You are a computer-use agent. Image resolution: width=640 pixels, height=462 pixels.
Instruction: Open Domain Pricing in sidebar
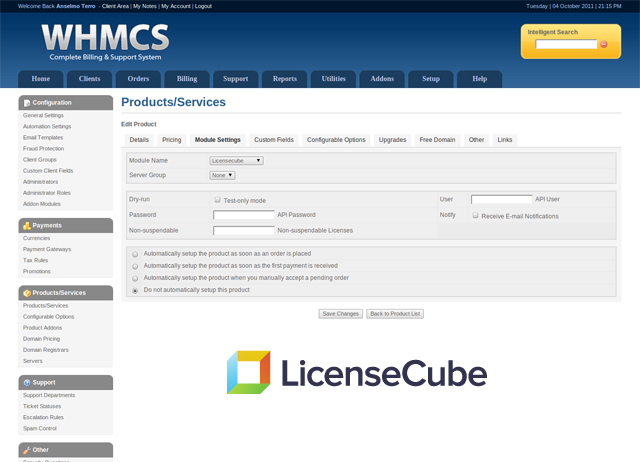click(x=41, y=339)
